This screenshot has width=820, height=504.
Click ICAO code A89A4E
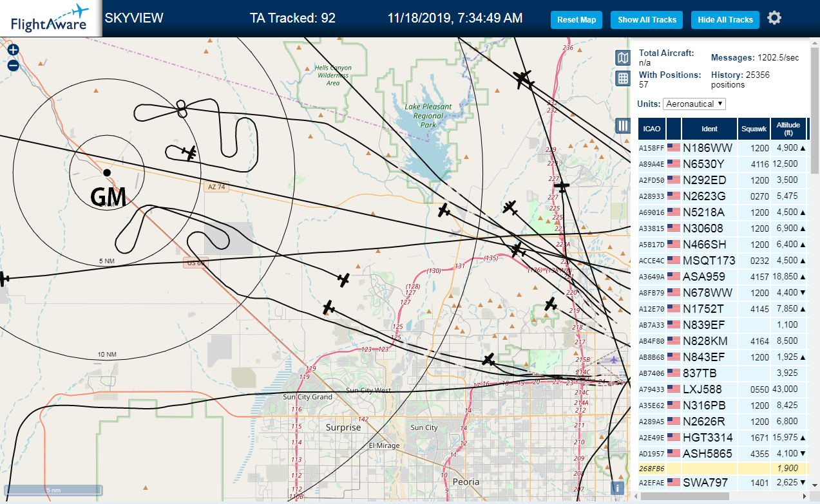[x=651, y=164]
